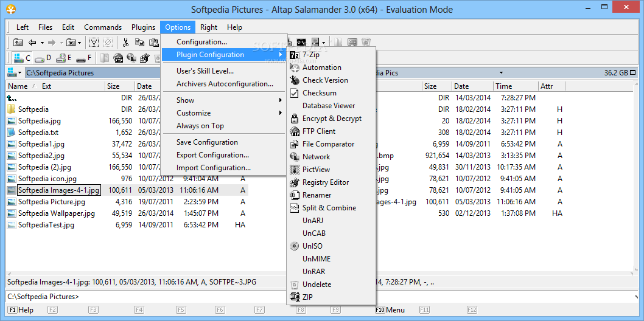644x321 pixels.
Task: Open UnISO plugin configuration
Action: pos(331,246)
